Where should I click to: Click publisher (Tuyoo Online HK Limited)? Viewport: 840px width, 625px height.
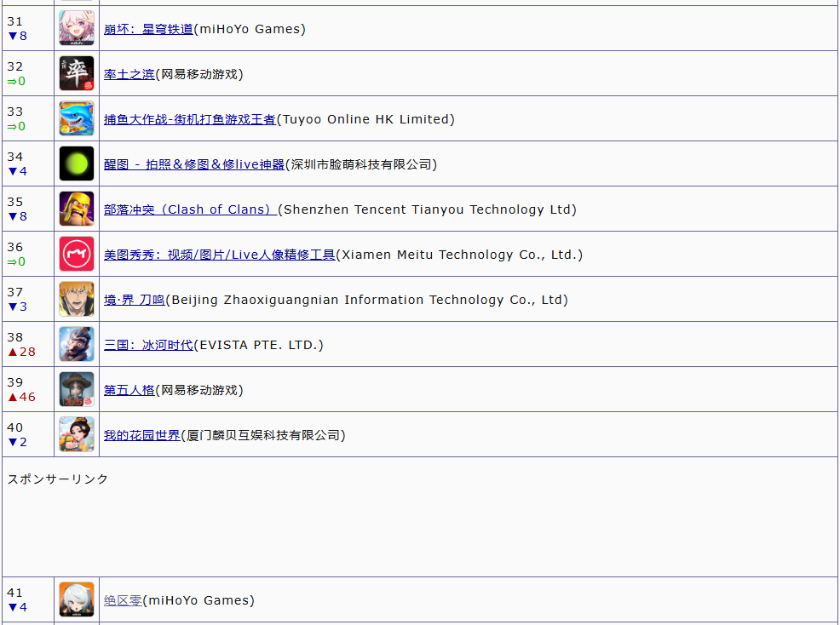365,119
